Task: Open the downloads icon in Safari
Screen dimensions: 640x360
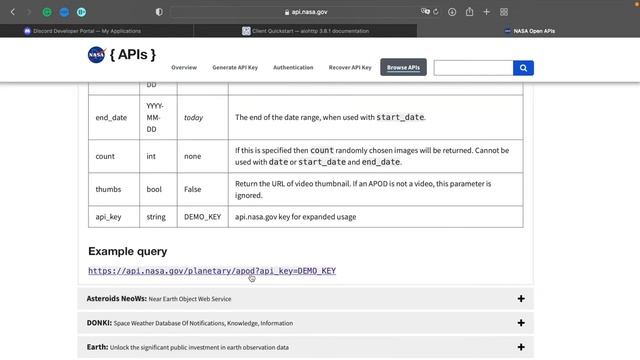Action: pyautogui.click(x=452, y=12)
